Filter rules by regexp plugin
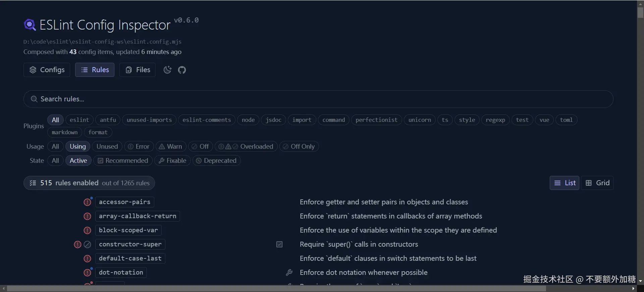 coord(495,120)
